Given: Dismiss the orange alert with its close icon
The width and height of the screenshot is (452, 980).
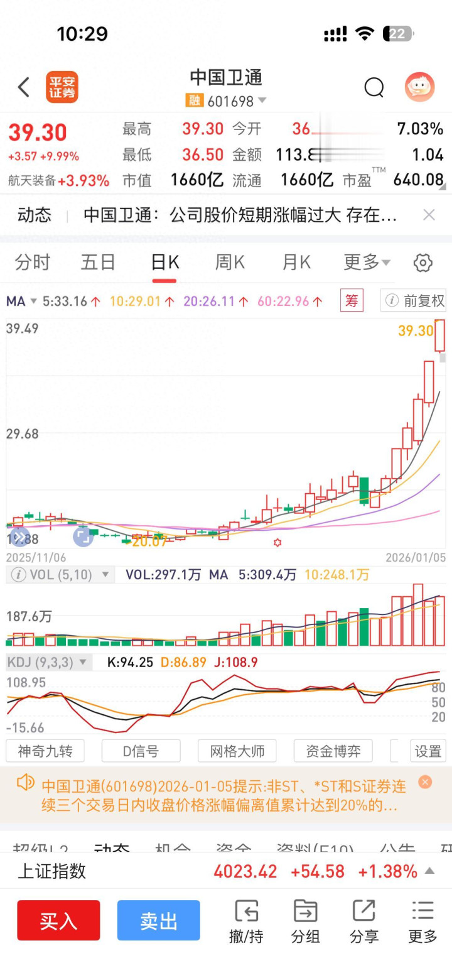Looking at the screenshot, I should click(x=425, y=782).
